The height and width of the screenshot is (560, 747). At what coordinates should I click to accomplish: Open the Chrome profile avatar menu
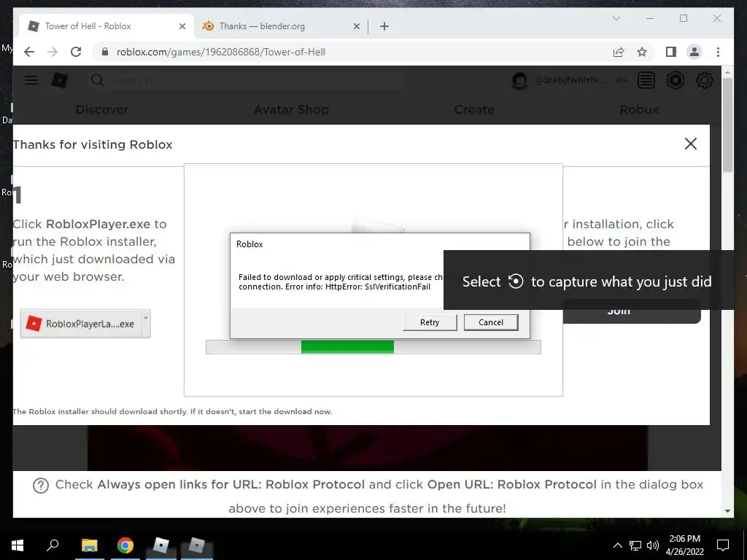(x=694, y=52)
